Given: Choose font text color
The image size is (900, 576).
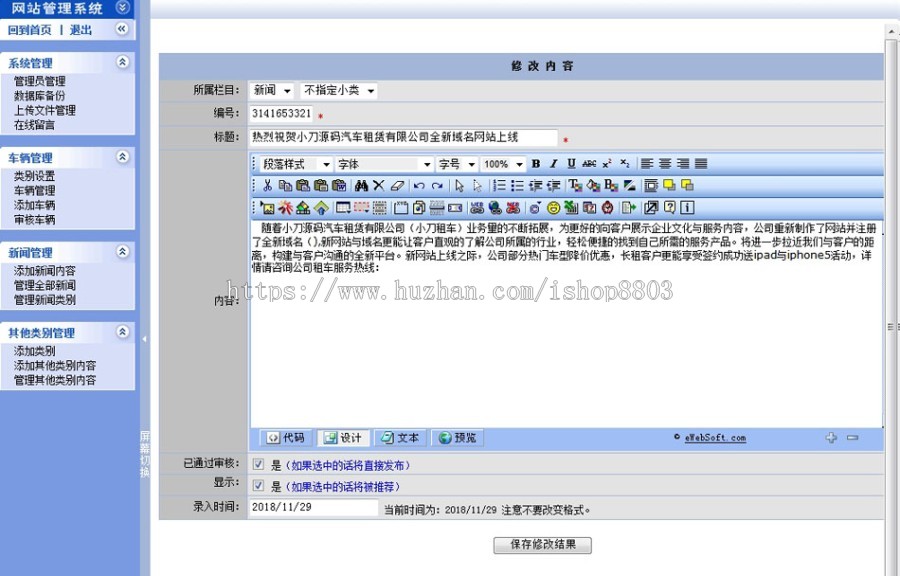Looking at the screenshot, I should click(x=575, y=185).
